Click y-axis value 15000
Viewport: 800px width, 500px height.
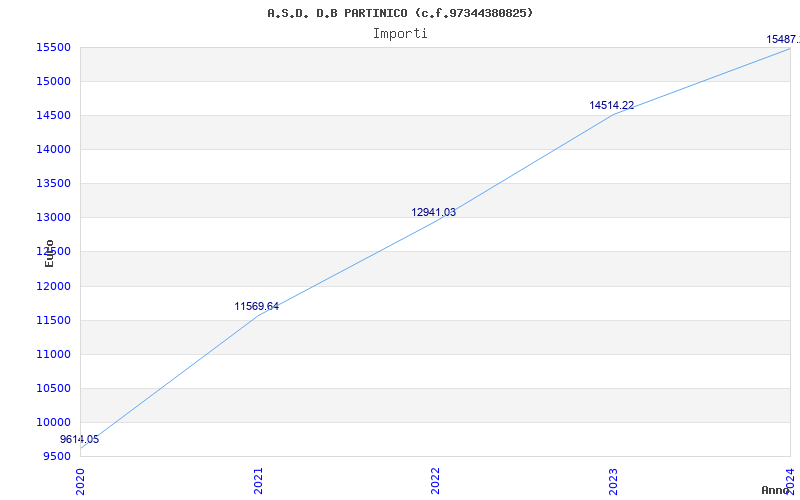53,81
